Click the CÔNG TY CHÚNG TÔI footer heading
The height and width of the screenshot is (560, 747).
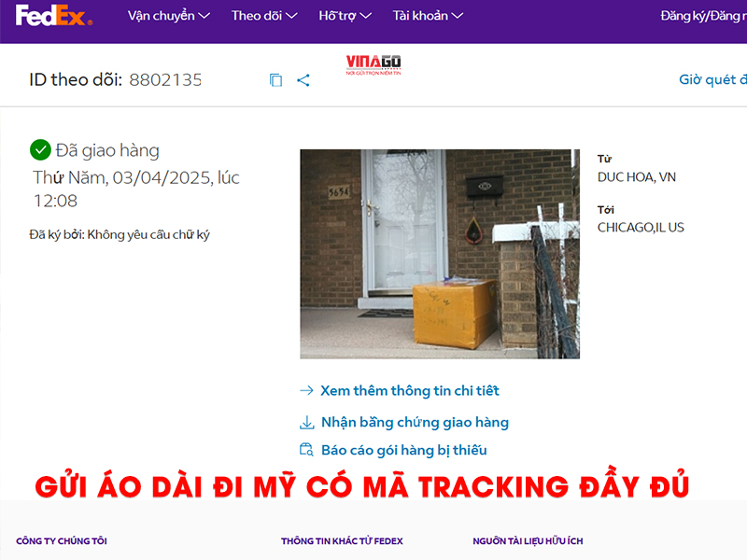pos(62,541)
